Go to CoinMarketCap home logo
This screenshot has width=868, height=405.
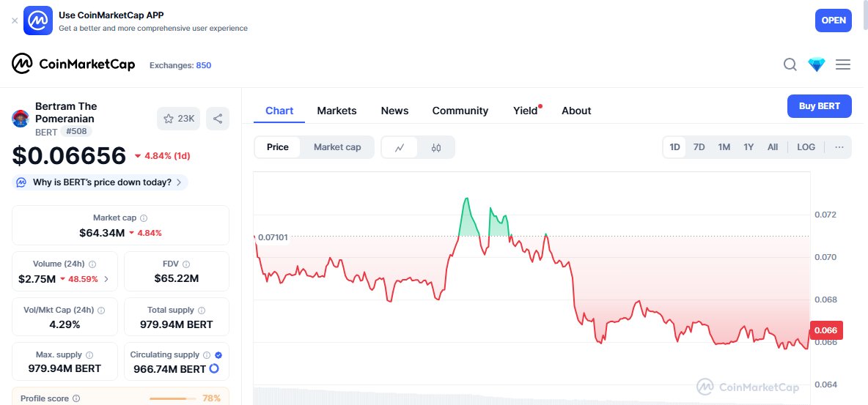click(73, 64)
